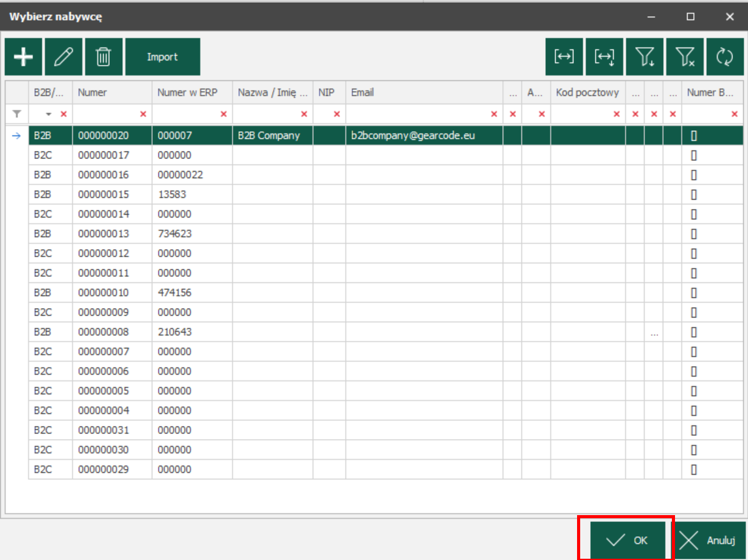Image resolution: width=748 pixels, height=560 pixels.
Task: Sort by the NIP column header
Action: [x=329, y=92]
